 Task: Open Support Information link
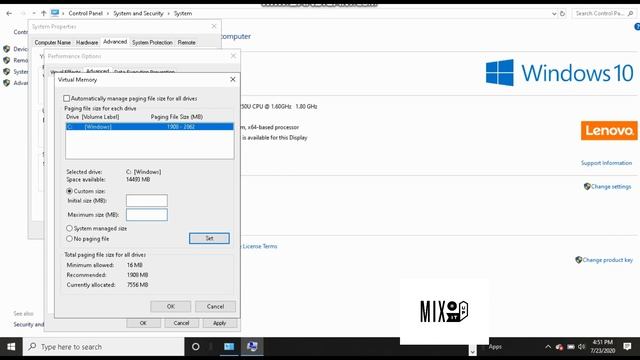click(x=606, y=163)
